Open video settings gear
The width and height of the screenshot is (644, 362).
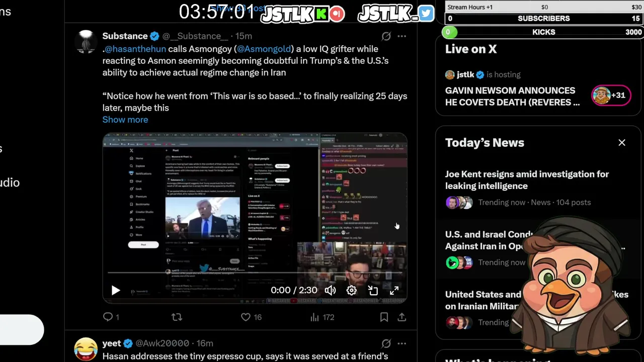(352, 291)
